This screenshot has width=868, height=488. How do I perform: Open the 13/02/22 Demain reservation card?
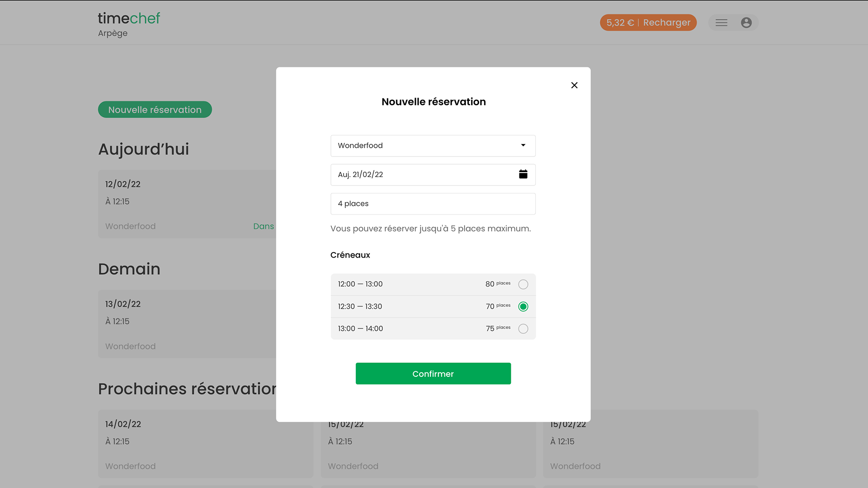pos(187,324)
